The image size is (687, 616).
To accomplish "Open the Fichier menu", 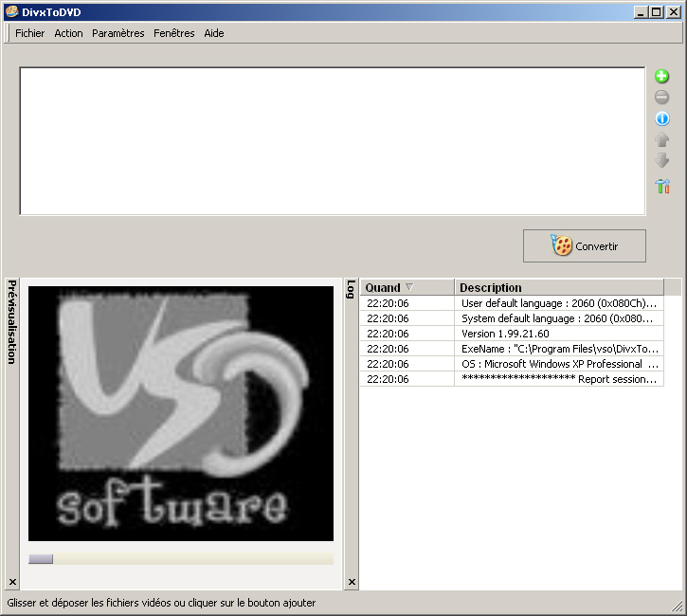I will 29,33.
